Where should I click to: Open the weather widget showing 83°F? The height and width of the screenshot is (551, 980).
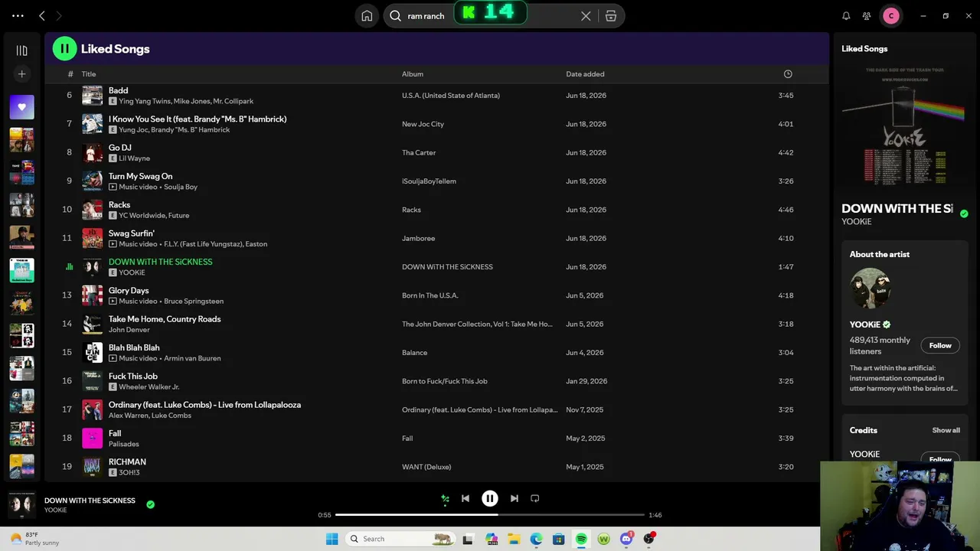(x=34, y=539)
